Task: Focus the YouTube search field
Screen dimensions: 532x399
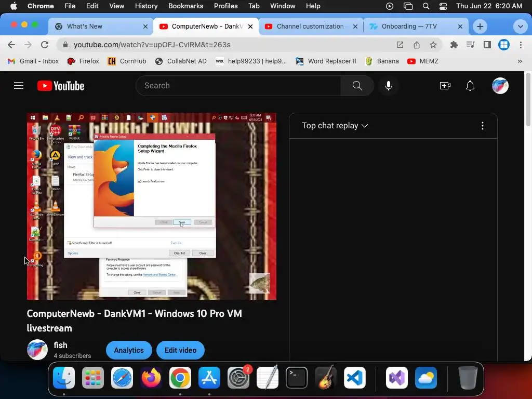Action: [x=238, y=86]
